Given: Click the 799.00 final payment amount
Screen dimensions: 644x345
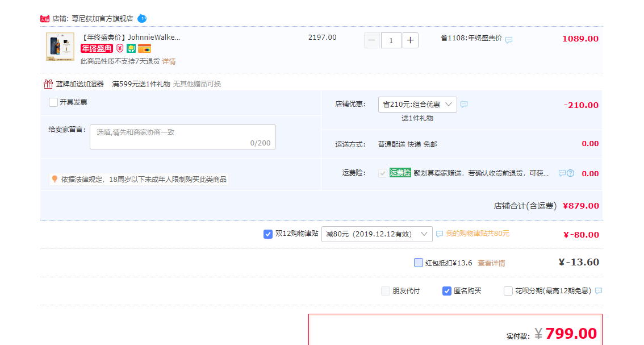Looking at the screenshot, I should [x=571, y=333].
